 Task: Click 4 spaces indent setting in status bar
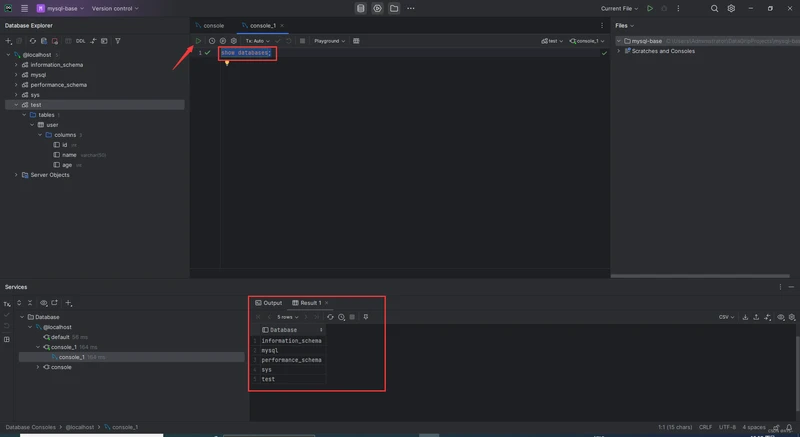point(754,427)
